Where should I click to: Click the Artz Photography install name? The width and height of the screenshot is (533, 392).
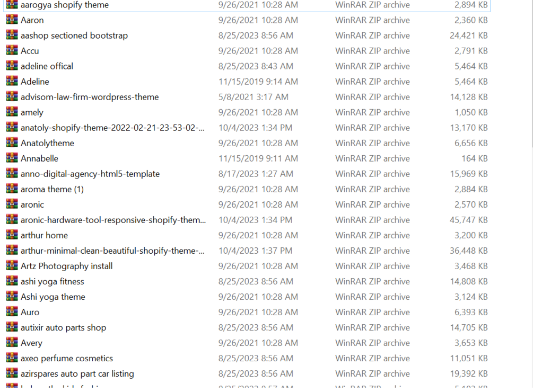coord(67,266)
